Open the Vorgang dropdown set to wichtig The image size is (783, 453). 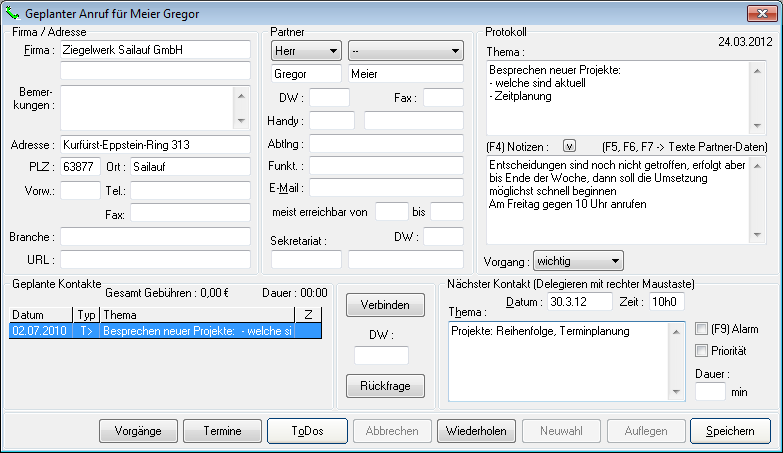point(578,260)
